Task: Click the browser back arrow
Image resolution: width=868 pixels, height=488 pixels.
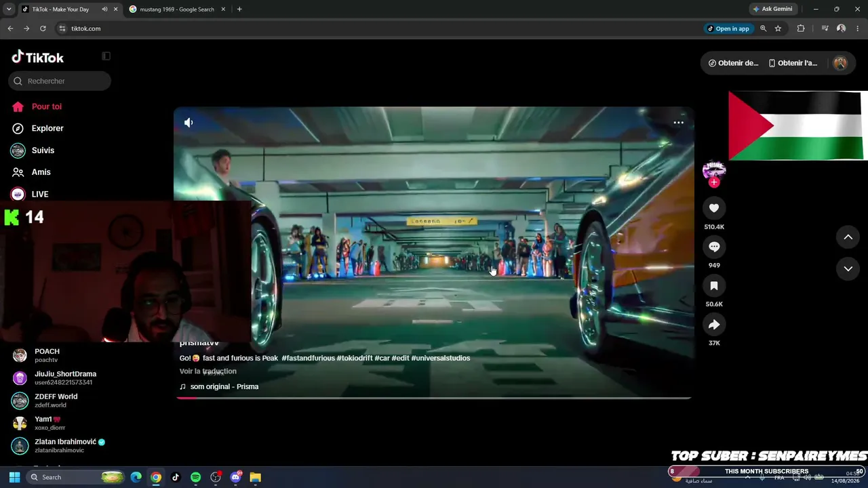Action: tap(10, 28)
